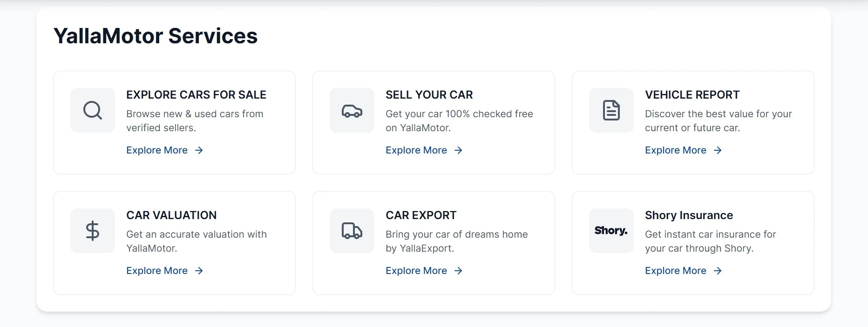This screenshot has height=327, width=868.
Task: Open Explore More under Shory Insurance
Action: pos(676,271)
